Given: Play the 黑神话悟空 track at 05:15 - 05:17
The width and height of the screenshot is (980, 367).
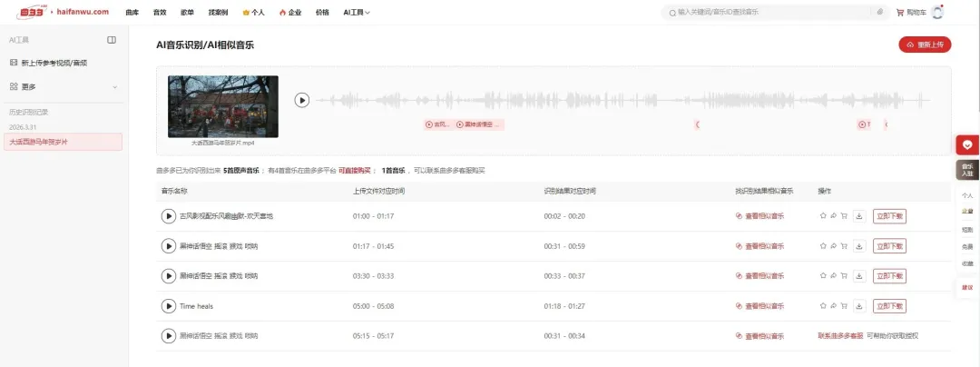Looking at the screenshot, I should (x=168, y=336).
